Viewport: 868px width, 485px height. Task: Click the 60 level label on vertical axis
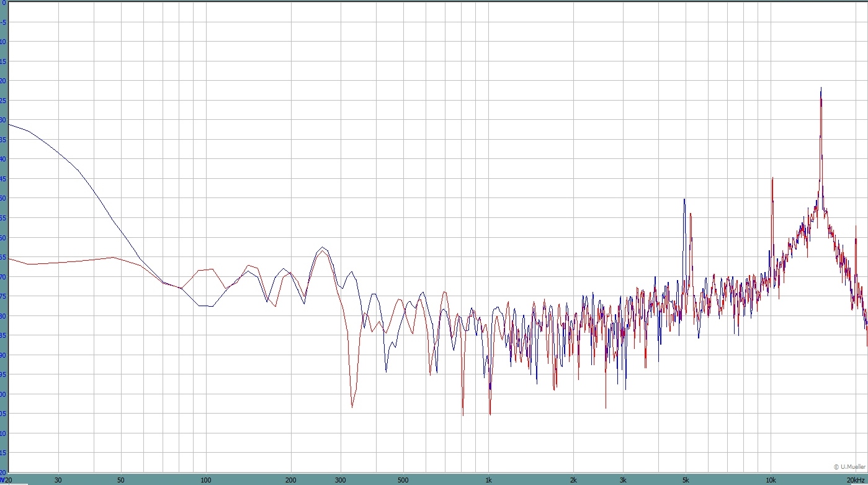click(x=2, y=238)
